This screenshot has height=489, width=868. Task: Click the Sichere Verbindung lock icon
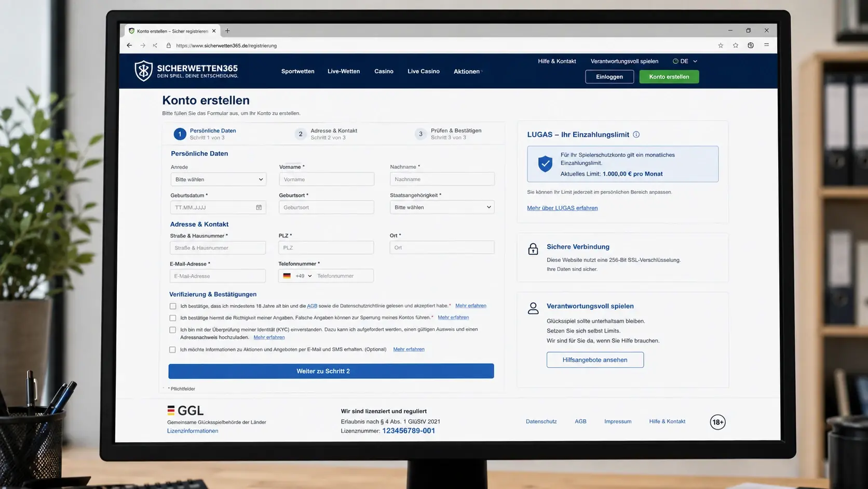tap(533, 249)
